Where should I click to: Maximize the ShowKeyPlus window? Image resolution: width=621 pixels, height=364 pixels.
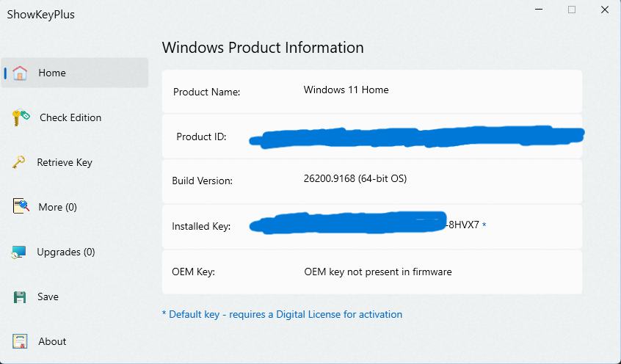point(572,10)
